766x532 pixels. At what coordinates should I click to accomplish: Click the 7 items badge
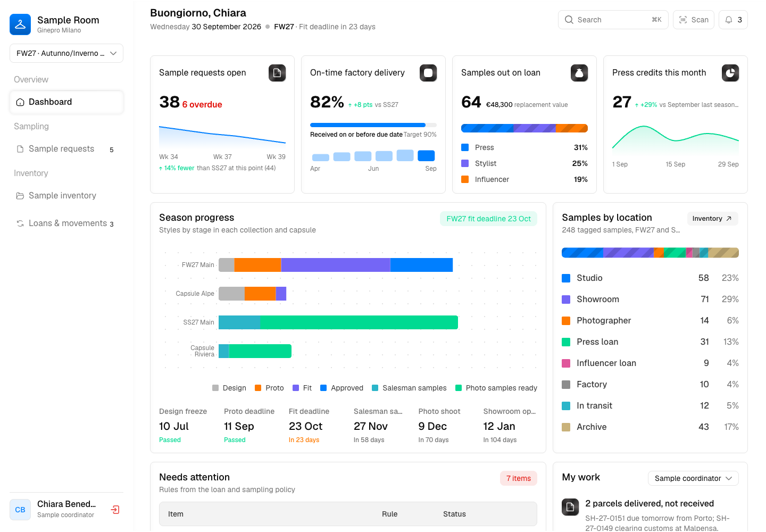tap(519, 478)
